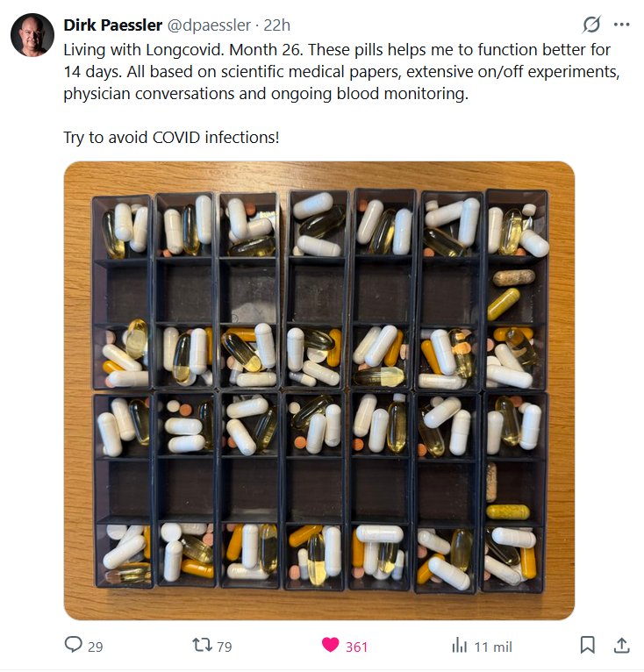Click the like count 361
Image resolution: width=644 pixels, height=672 pixels.
(356, 647)
